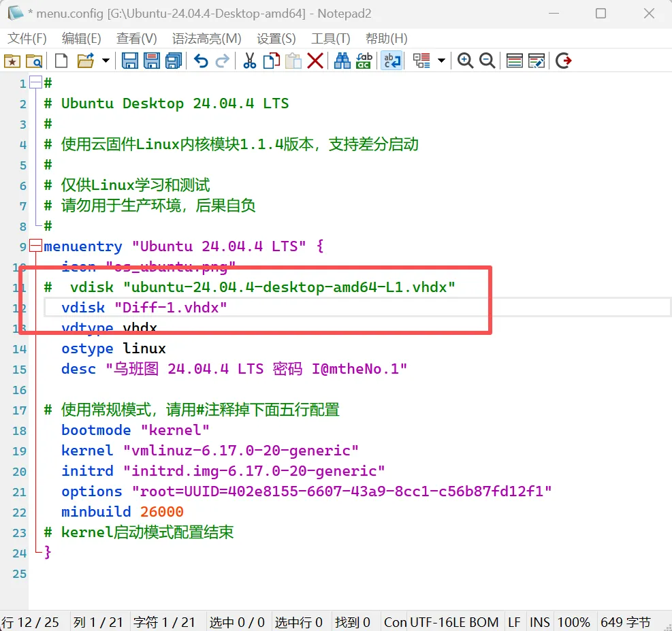Copy selection with the copy icon
The image size is (672, 631).
(x=271, y=61)
